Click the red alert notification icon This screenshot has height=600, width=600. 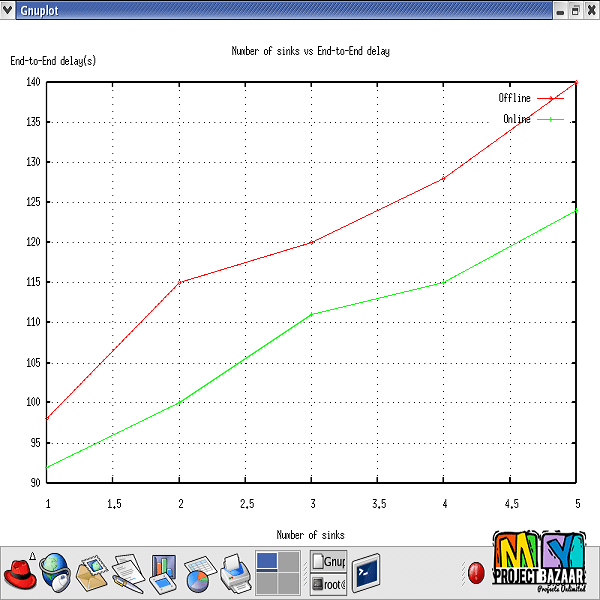[477, 574]
